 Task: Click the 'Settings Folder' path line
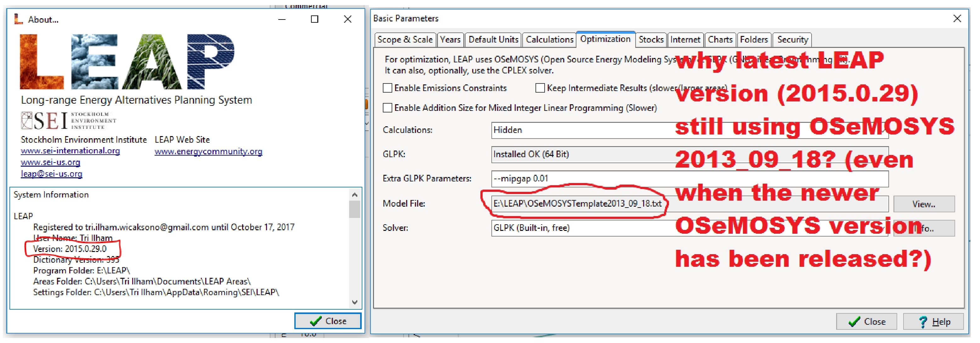click(x=156, y=292)
